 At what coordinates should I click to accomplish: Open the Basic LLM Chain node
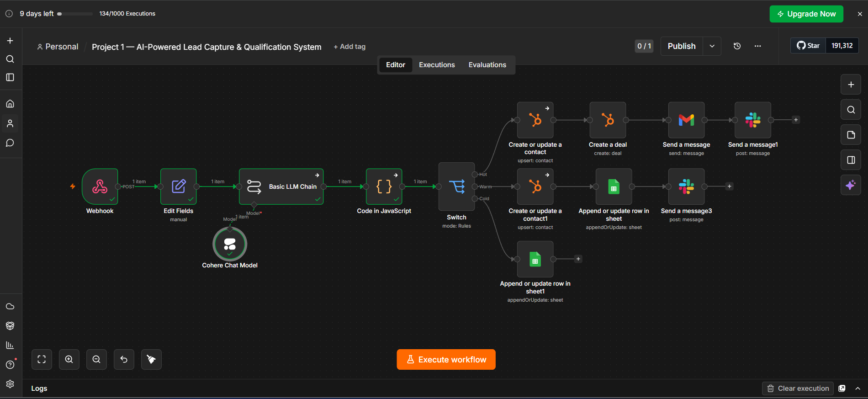[x=281, y=186]
